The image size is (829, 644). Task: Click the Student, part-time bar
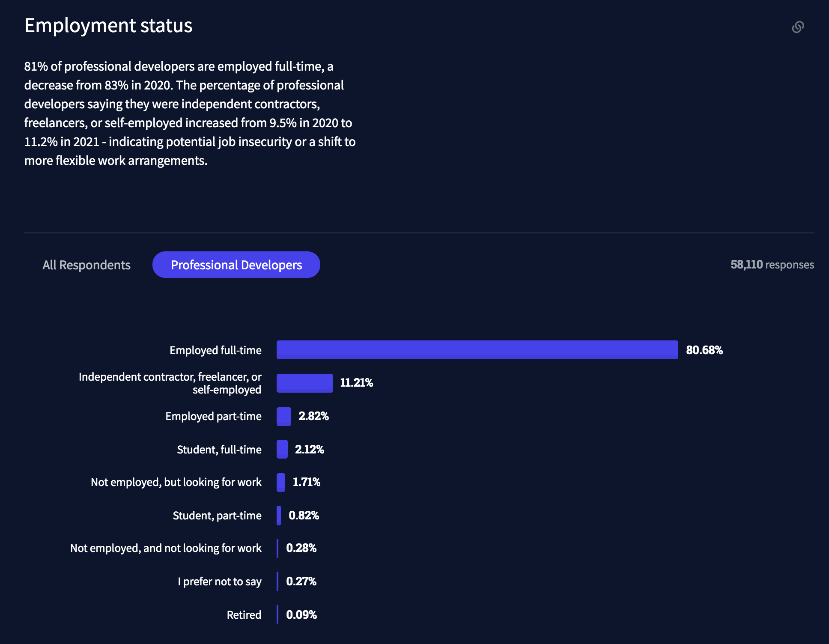tap(279, 516)
